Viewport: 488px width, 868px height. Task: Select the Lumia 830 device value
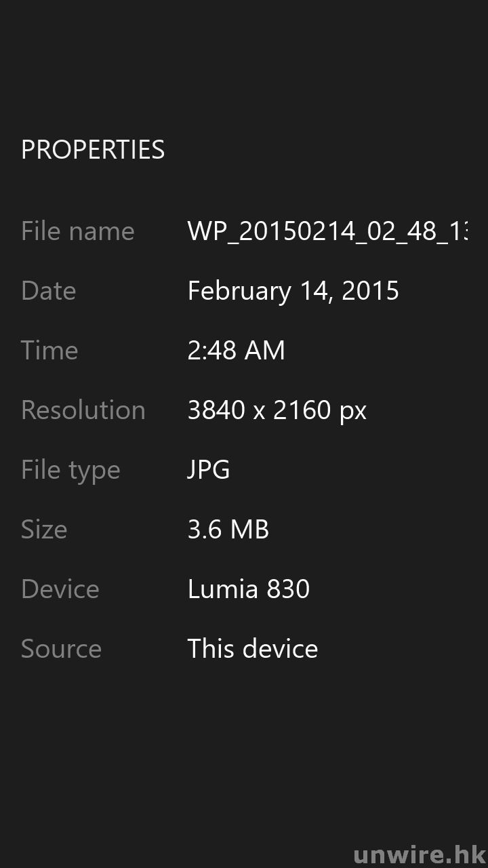click(248, 589)
